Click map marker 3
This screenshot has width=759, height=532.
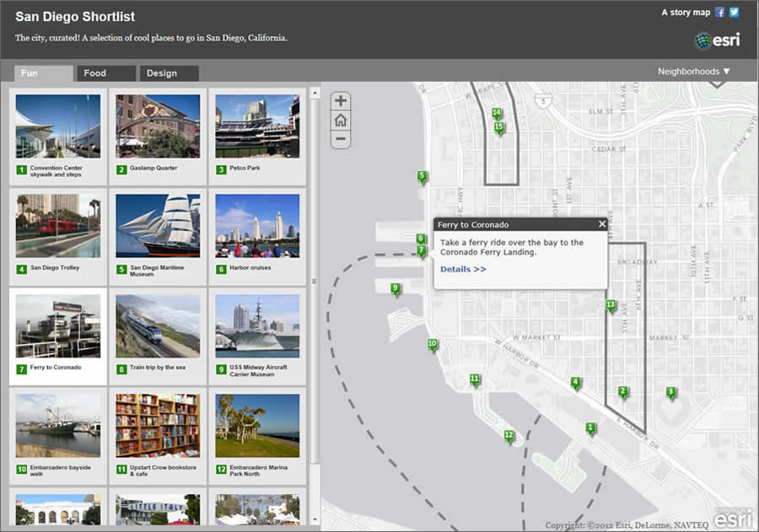[670, 393]
